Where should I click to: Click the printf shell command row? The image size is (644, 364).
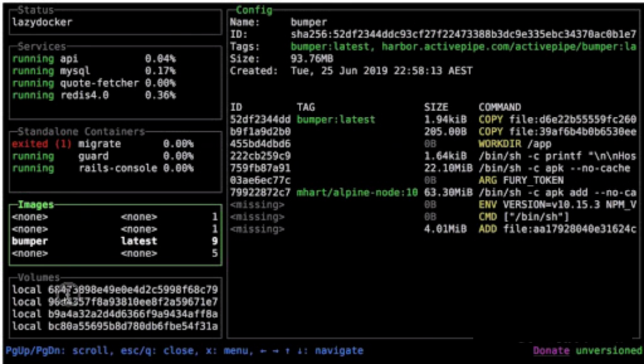point(557,156)
